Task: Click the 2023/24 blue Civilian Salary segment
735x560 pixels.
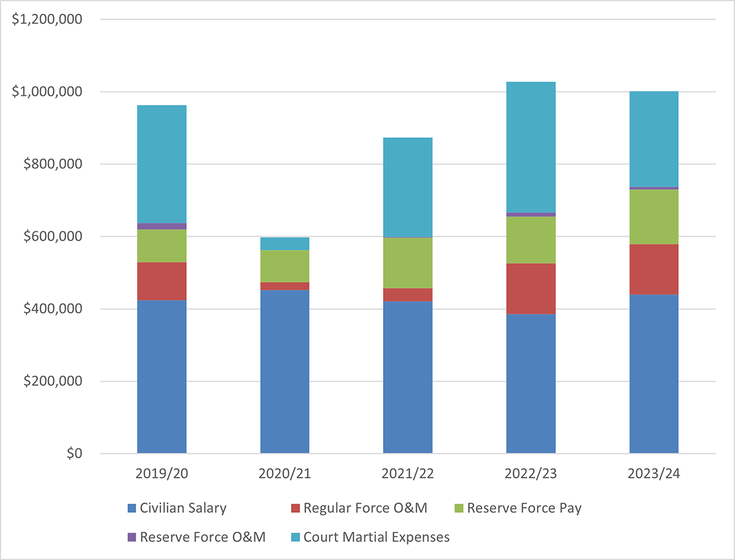Action: [654, 374]
